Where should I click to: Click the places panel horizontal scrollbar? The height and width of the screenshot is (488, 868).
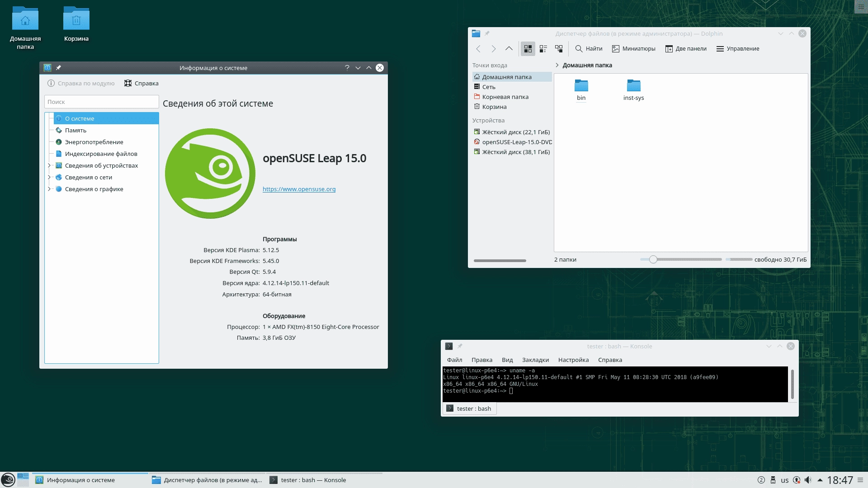click(500, 261)
